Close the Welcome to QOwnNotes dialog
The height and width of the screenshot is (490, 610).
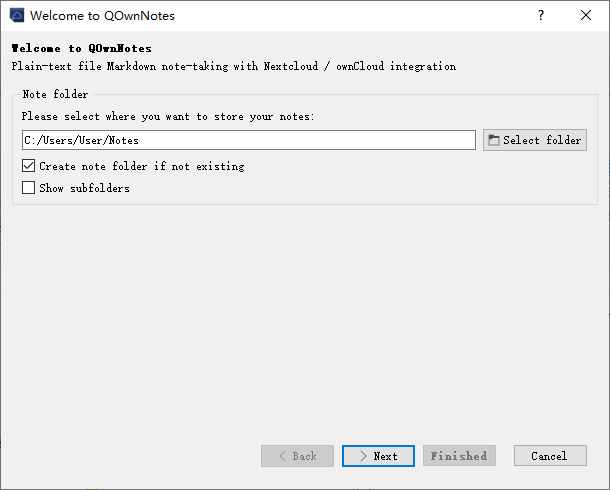[x=586, y=16]
